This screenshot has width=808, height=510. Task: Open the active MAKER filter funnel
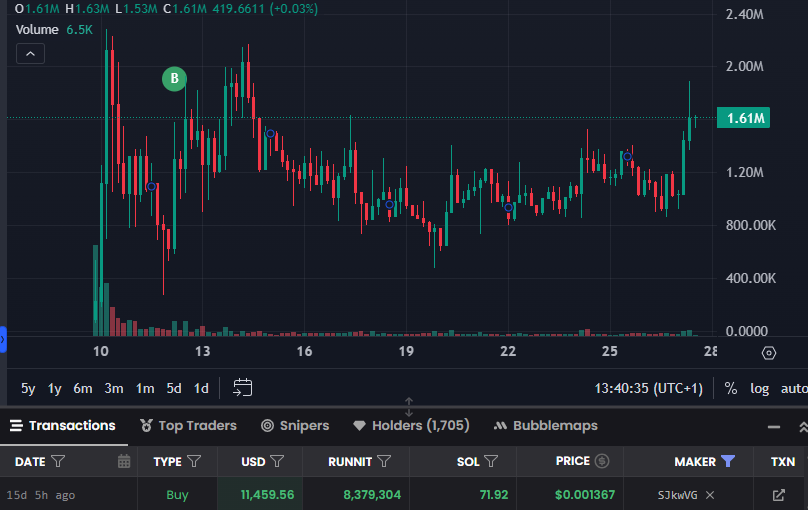pyautogui.click(x=728, y=461)
